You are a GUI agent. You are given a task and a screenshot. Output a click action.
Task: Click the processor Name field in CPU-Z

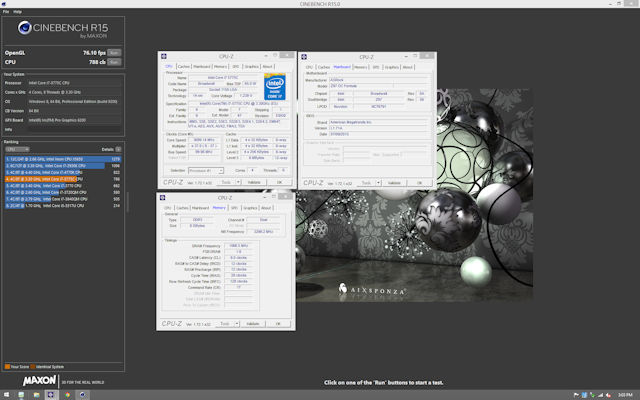tap(224, 78)
